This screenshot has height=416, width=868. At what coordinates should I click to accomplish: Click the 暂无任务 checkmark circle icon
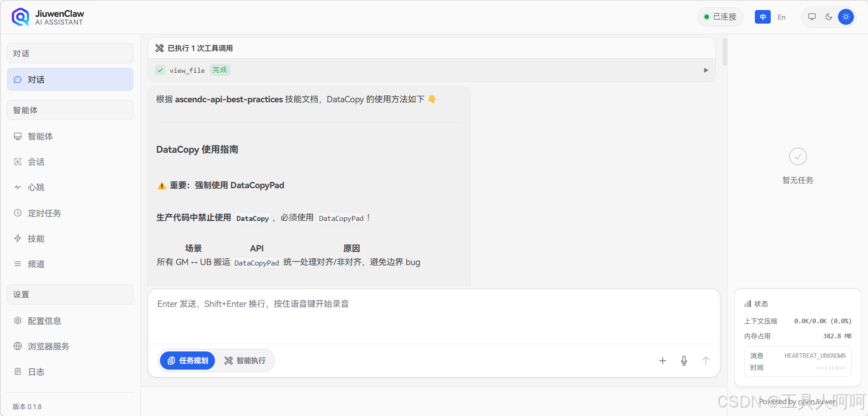(798, 156)
